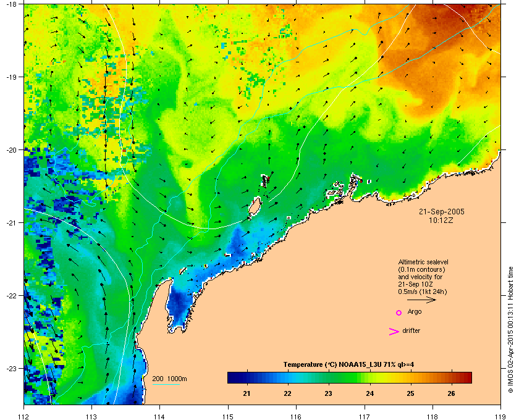
Task: Click the longitude label '117'
Action: (x=365, y=416)
